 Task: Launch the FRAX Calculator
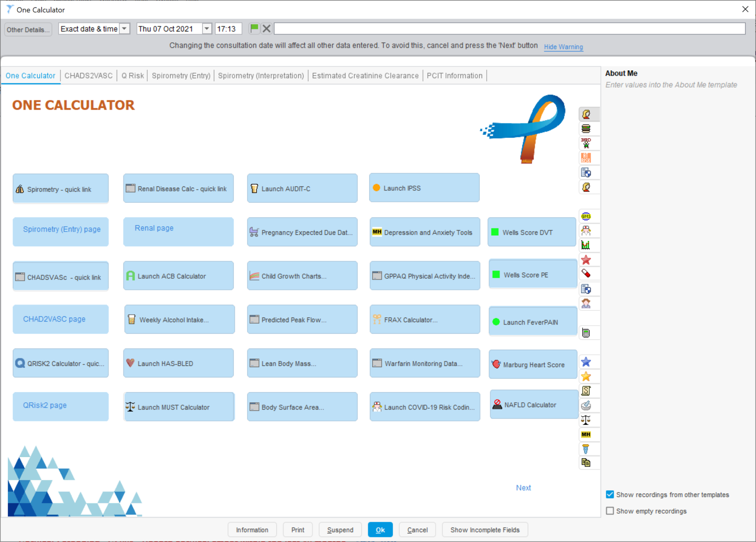424,319
